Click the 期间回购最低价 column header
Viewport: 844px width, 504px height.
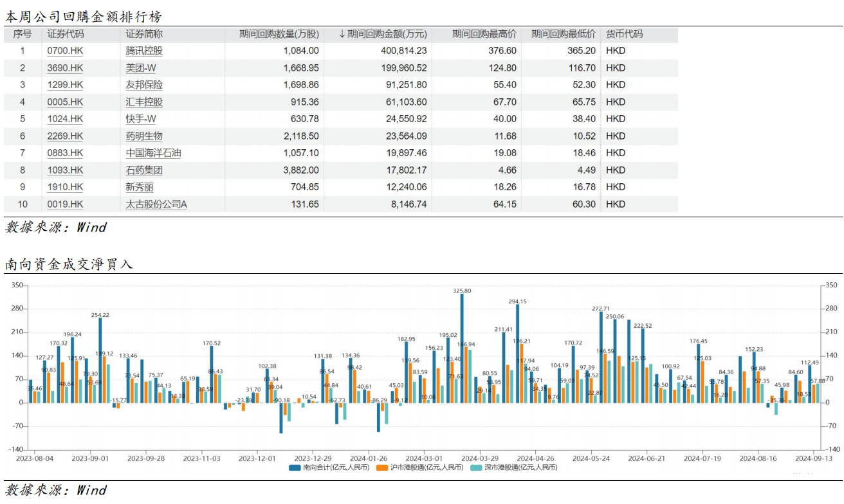pyautogui.click(x=564, y=34)
